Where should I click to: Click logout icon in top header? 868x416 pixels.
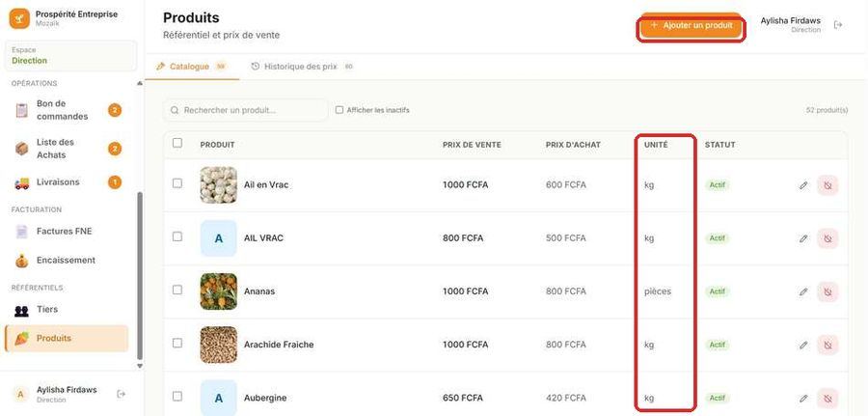838,24
